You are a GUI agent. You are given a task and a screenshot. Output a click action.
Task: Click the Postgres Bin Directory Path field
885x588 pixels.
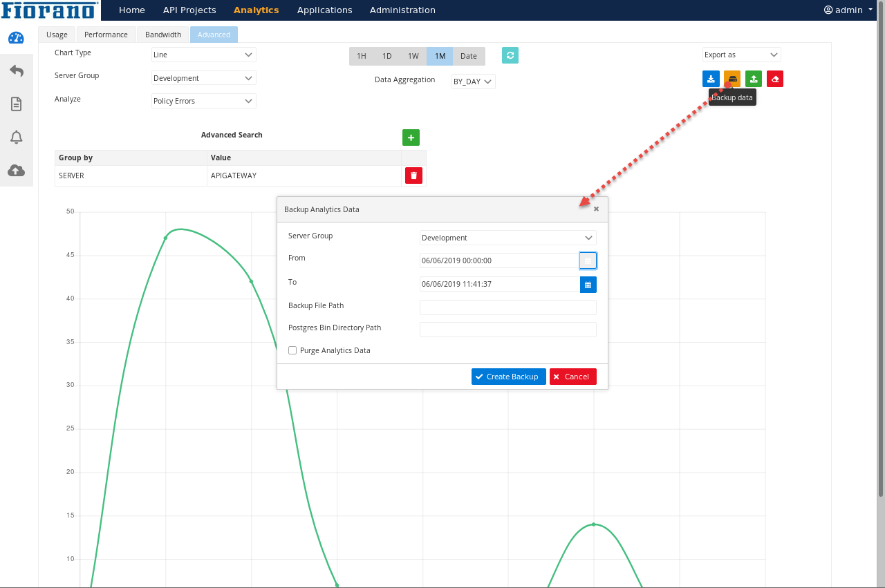click(x=508, y=330)
